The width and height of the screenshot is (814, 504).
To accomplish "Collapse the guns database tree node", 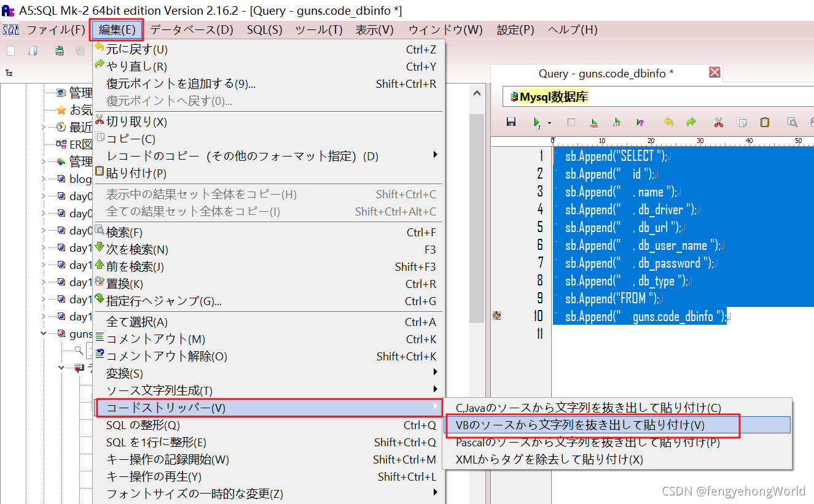I will [x=44, y=334].
